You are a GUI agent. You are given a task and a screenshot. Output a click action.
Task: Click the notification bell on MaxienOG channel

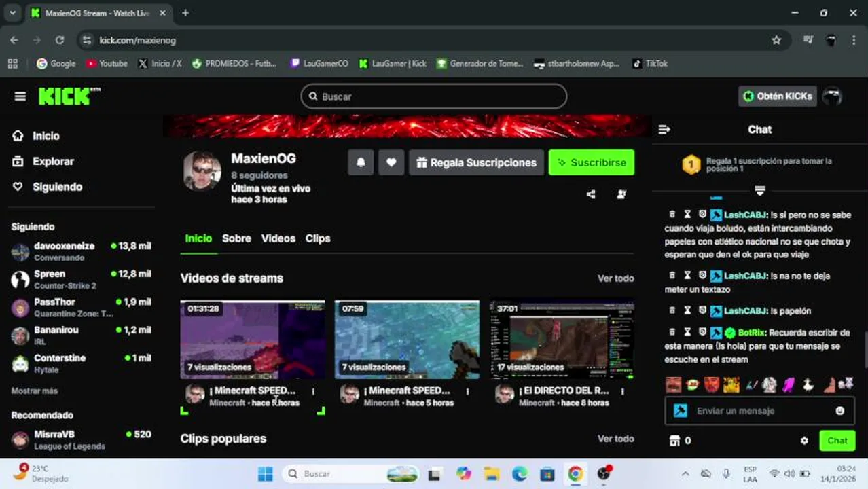(x=361, y=162)
